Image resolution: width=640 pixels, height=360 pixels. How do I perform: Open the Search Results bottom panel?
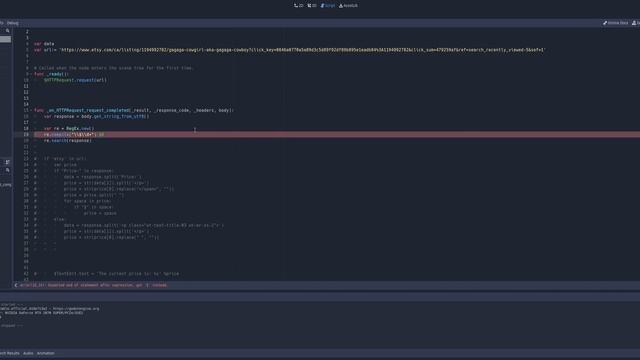click(10, 353)
